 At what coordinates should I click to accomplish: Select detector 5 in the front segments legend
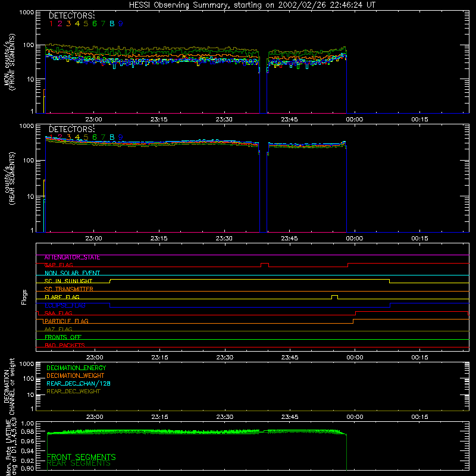click(x=86, y=24)
